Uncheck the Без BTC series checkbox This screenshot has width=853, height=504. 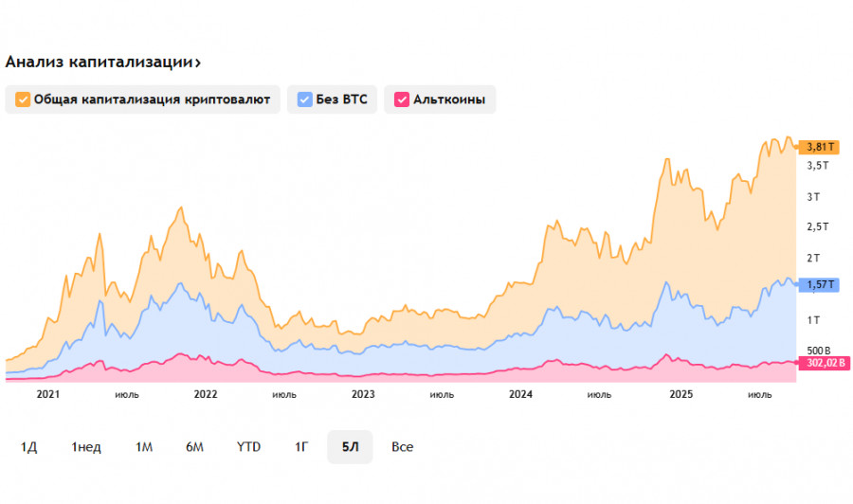click(304, 99)
